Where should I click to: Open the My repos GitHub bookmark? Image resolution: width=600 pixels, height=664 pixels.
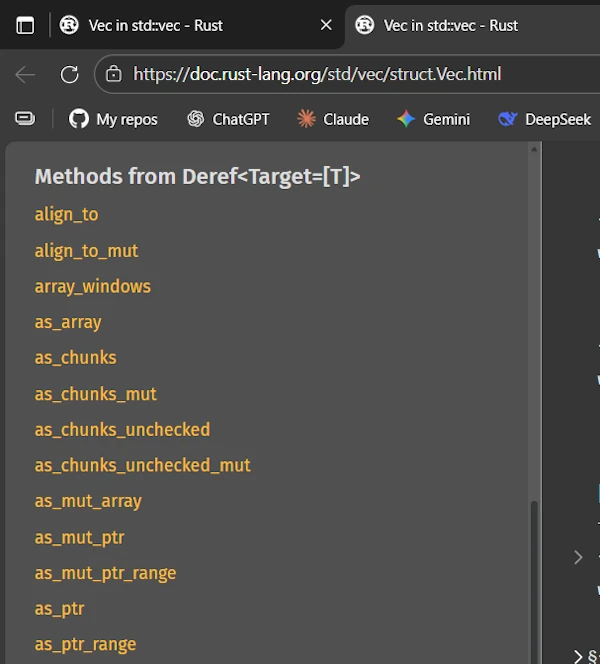[x=113, y=119]
